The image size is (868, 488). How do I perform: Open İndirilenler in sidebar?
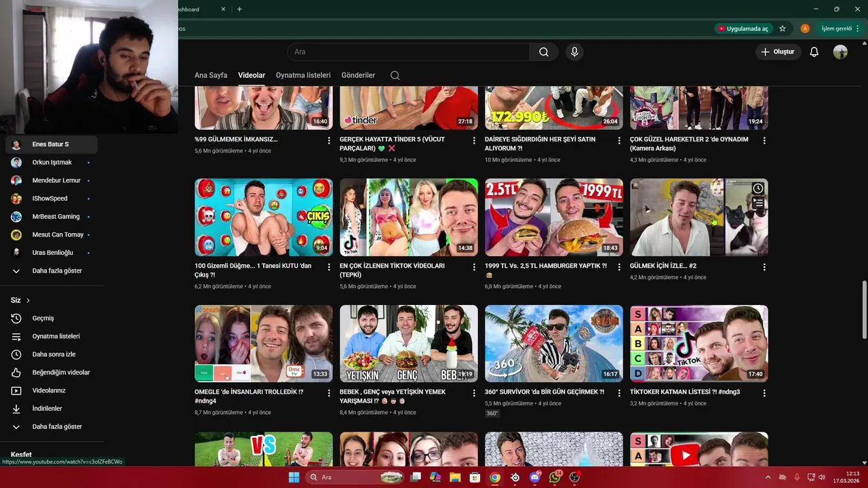pos(52,409)
